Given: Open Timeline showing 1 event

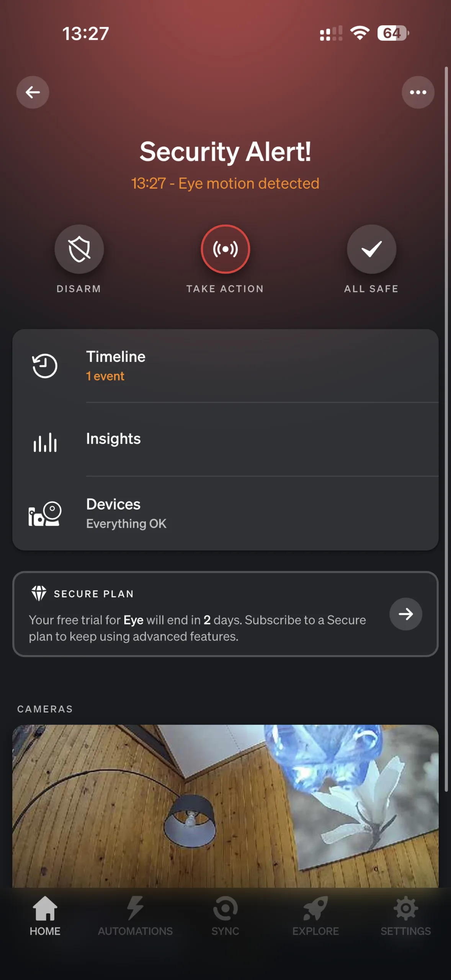Looking at the screenshot, I should coord(225,366).
